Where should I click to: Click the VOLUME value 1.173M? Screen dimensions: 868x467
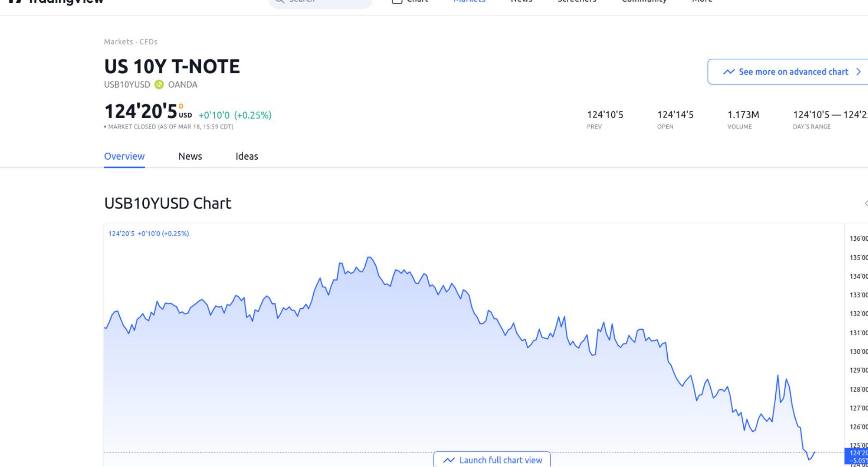pos(743,115)
